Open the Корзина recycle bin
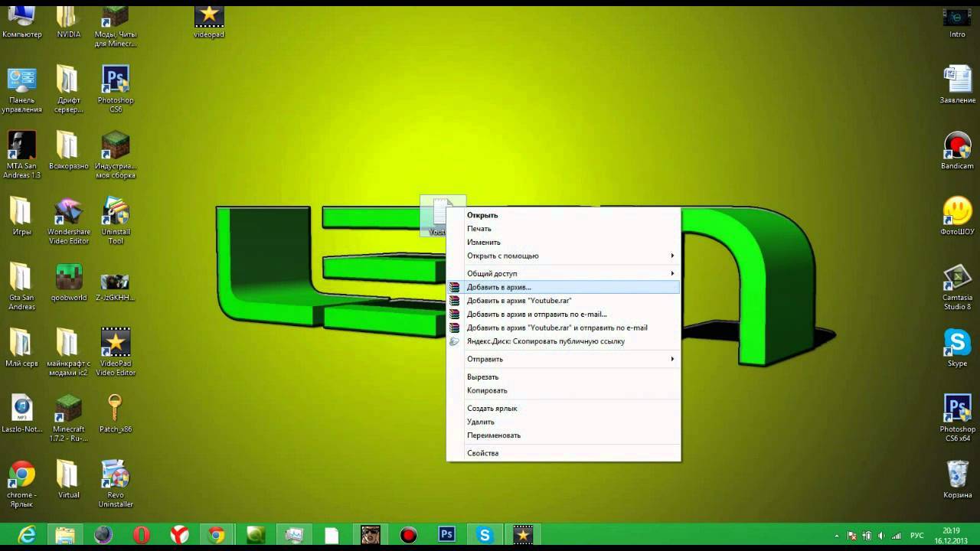 click(957, 481)
